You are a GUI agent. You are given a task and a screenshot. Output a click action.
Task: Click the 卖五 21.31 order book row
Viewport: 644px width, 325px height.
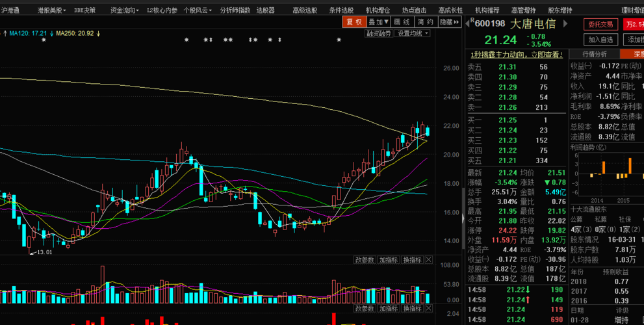click(517, 68)
